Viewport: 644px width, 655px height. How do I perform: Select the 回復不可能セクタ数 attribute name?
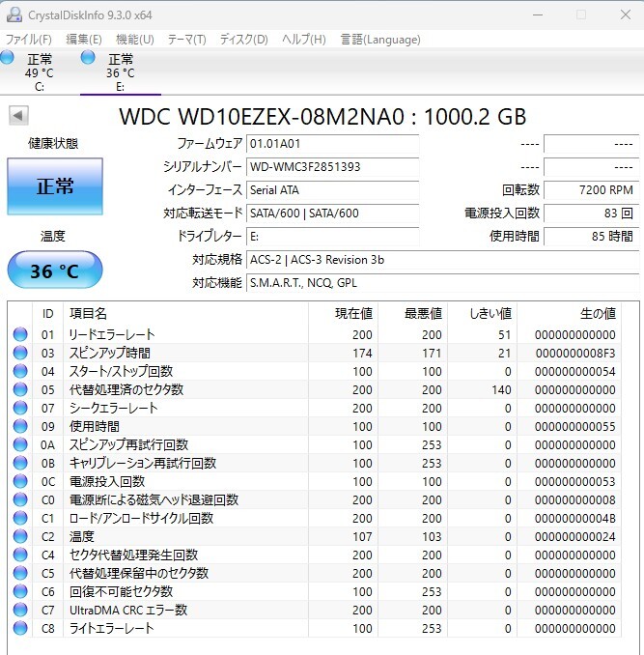pos(121,592)
